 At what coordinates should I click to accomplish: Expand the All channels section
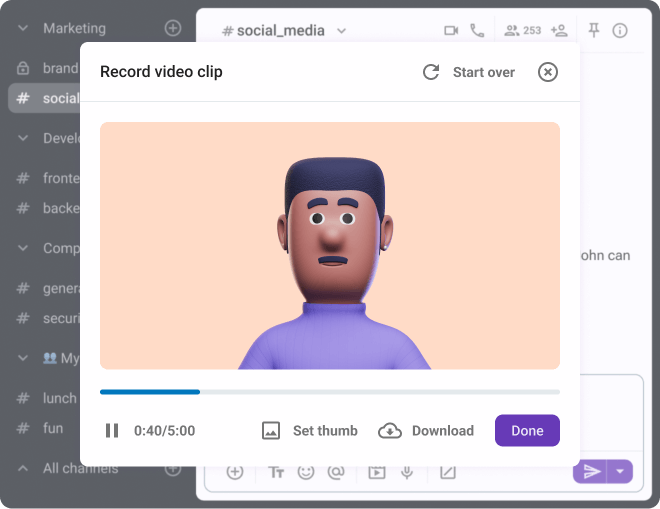click(23, 468)
